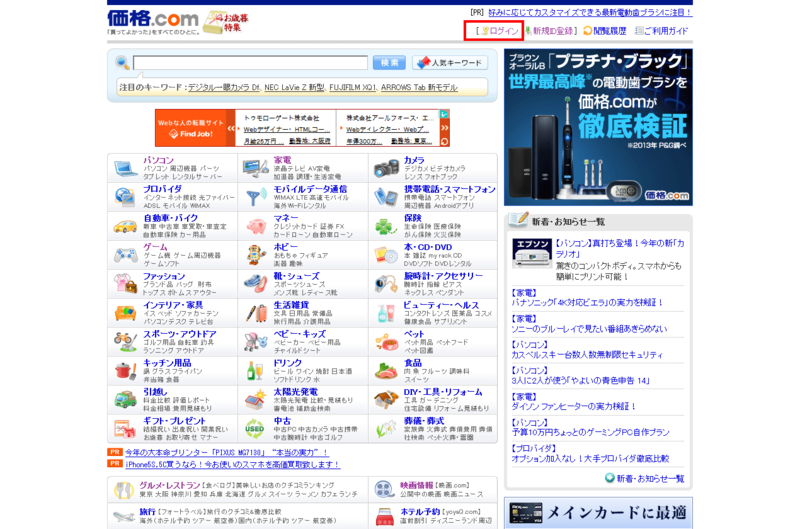
Task: Open the ソニーのブルーレイ news link
Action: [x=589, y=329]
